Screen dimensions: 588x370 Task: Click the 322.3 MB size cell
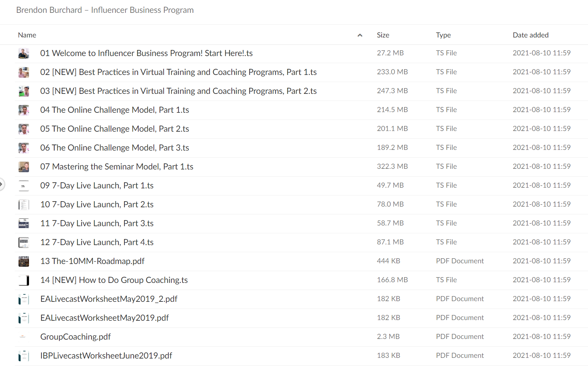tap(392, 166)
